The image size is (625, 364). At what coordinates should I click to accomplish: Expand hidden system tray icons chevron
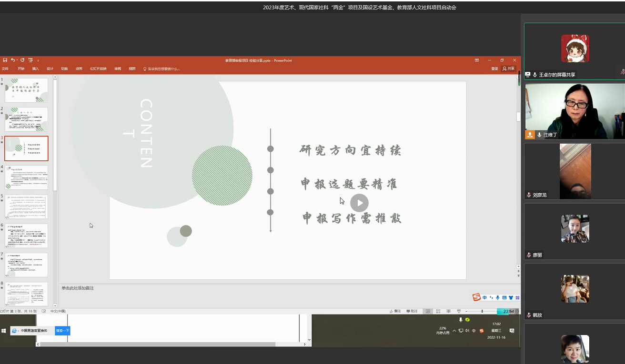click(x=454, y=331)
